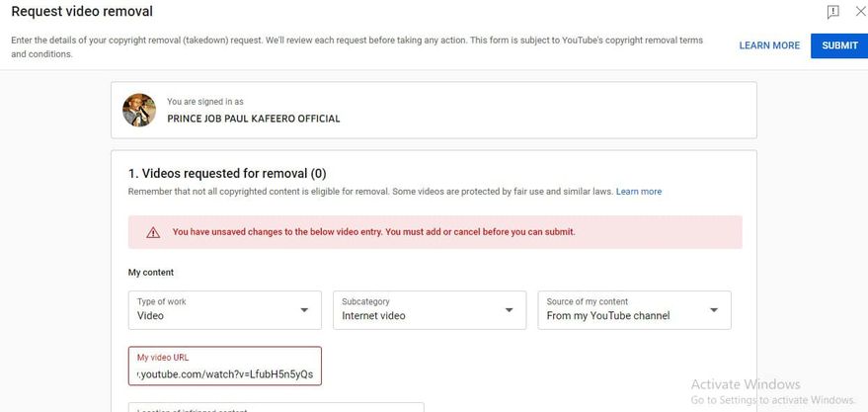Click the Activate Windows watermark text

click(746, 384)
